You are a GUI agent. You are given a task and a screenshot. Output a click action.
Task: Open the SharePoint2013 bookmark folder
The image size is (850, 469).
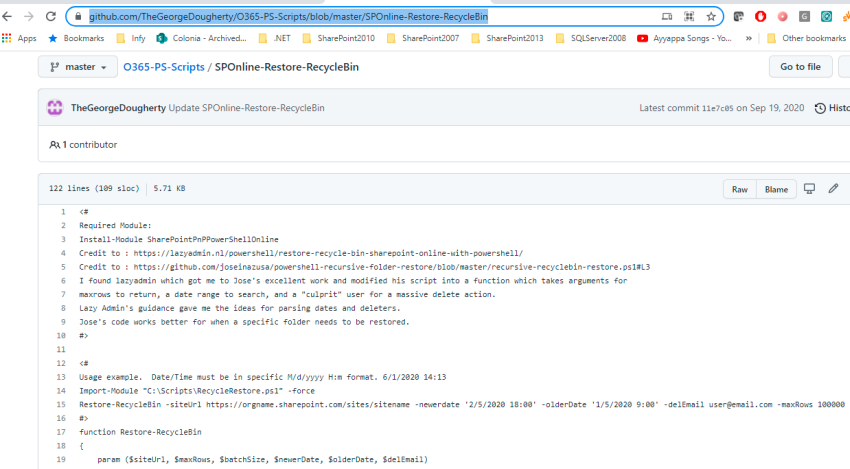click(x=507, y=38)
